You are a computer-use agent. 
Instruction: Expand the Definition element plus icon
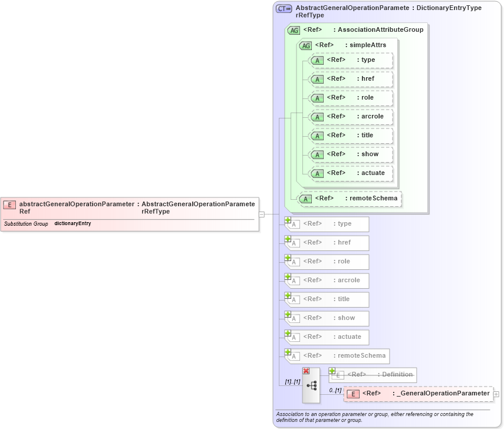[x=333, y=372]
